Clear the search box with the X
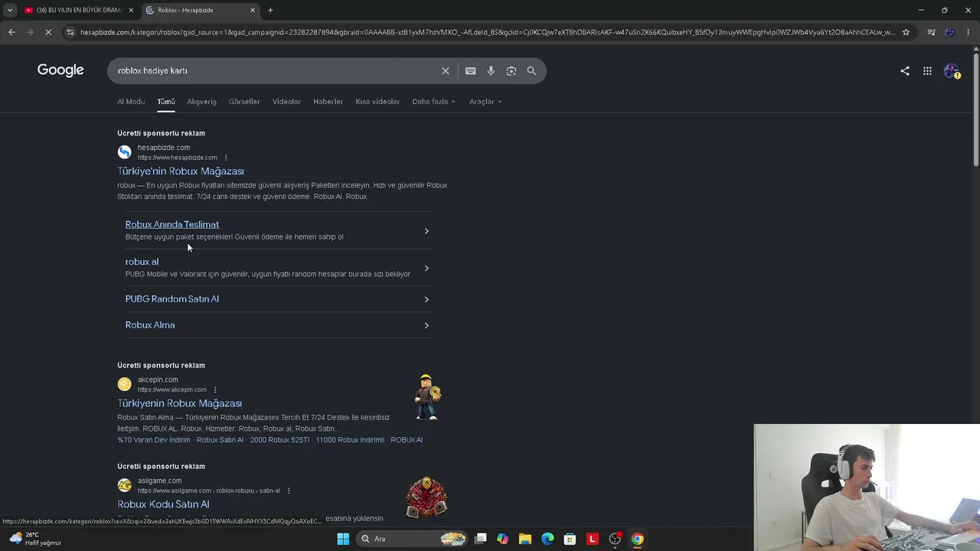Image resolution: width=980 pixels, height=551 pixels. (446, 70)
